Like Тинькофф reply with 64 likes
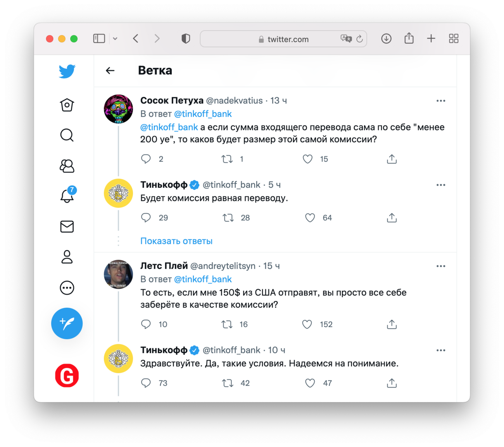Viewport: 504px width, 447px height. click(x=310, y=218)
